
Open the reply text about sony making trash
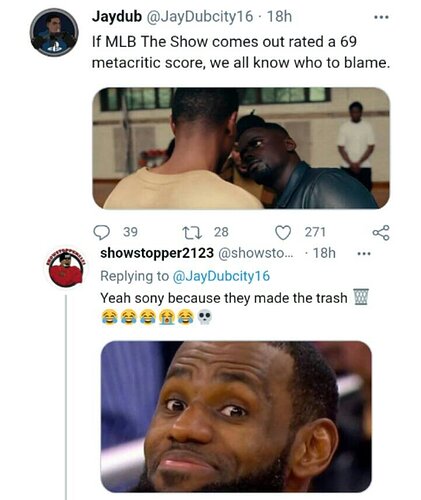tap(235, 307)
